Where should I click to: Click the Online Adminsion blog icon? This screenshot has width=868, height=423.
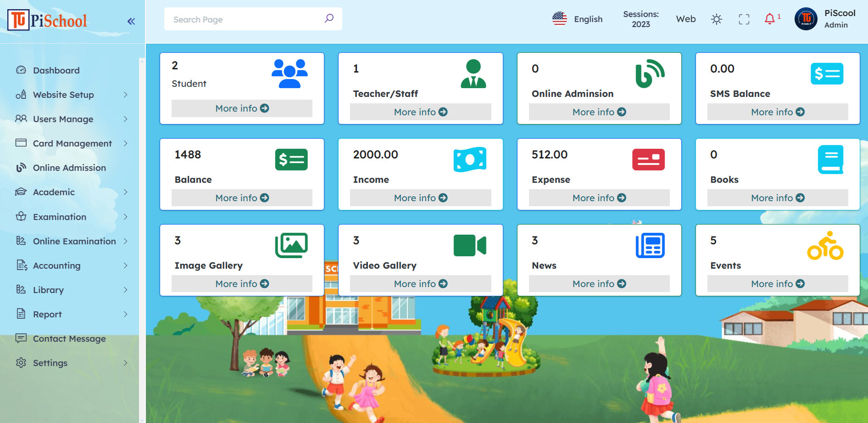[650, 73]
